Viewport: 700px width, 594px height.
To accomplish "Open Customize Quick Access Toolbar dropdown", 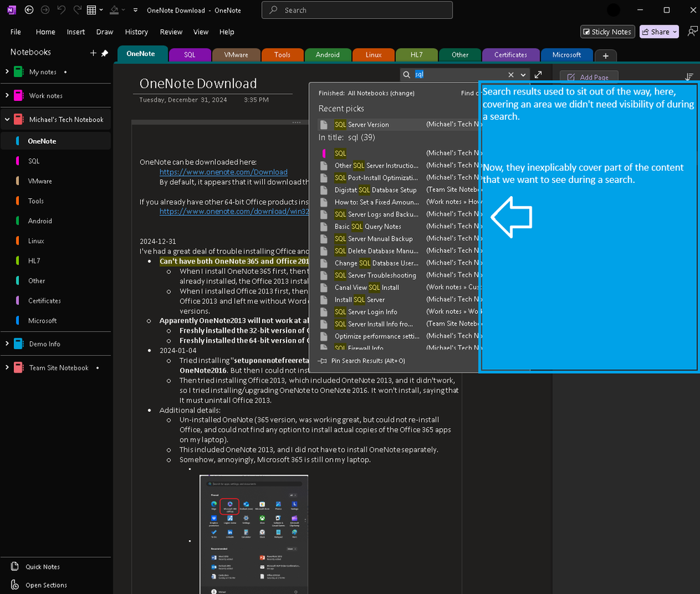I will 135,10.
